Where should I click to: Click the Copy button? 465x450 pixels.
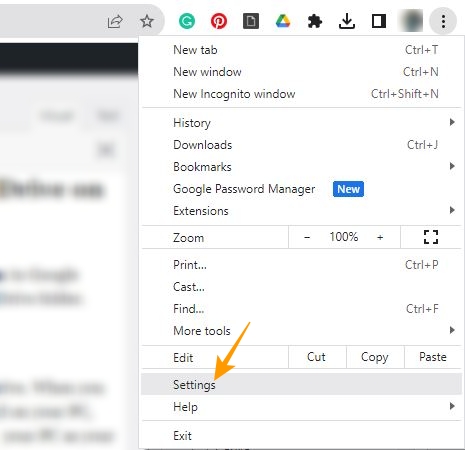(375, 357)
